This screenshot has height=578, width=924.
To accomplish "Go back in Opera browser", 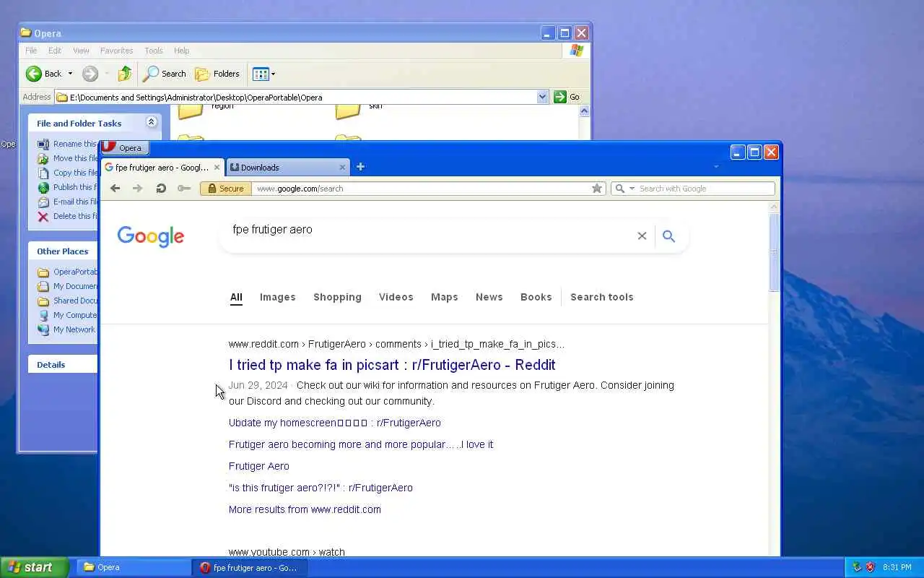I will [115, 189].
